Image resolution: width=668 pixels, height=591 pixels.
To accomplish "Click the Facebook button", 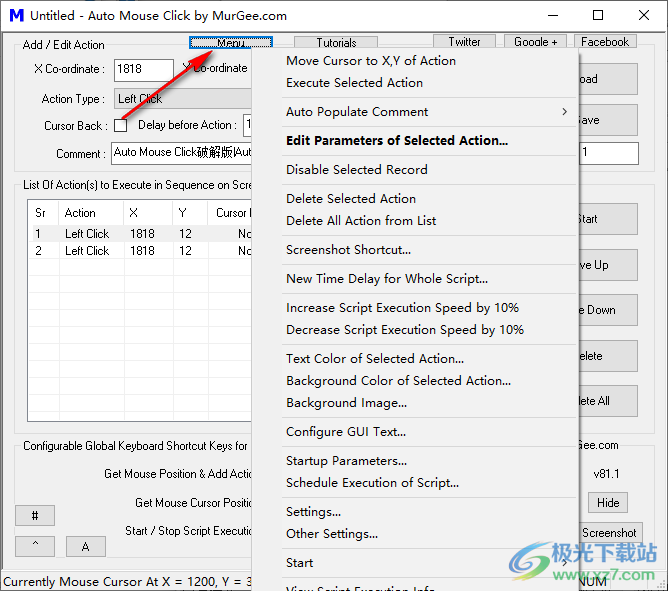I will [605, 41].
